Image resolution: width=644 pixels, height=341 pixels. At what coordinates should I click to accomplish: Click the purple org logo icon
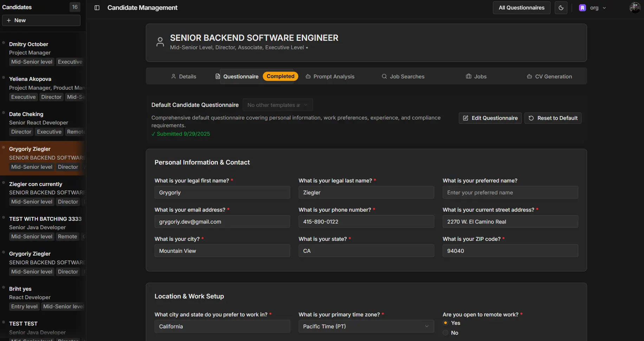point(582,8)
